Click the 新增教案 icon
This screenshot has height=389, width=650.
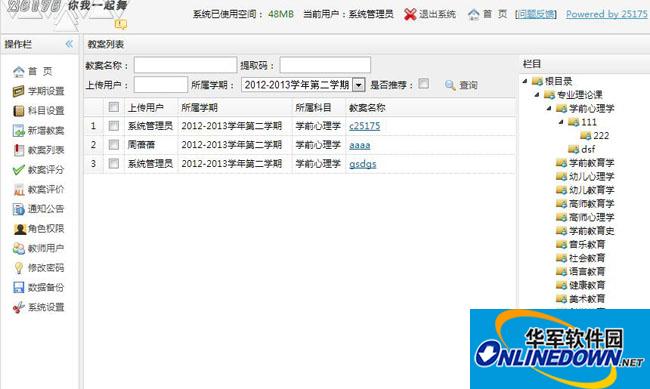(19, 131)
